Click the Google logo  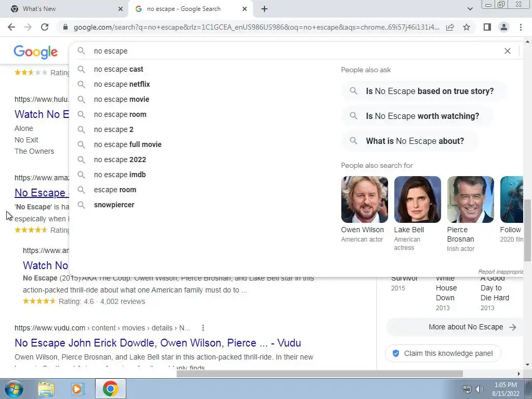pyautogui.click(x=36, y=51)
